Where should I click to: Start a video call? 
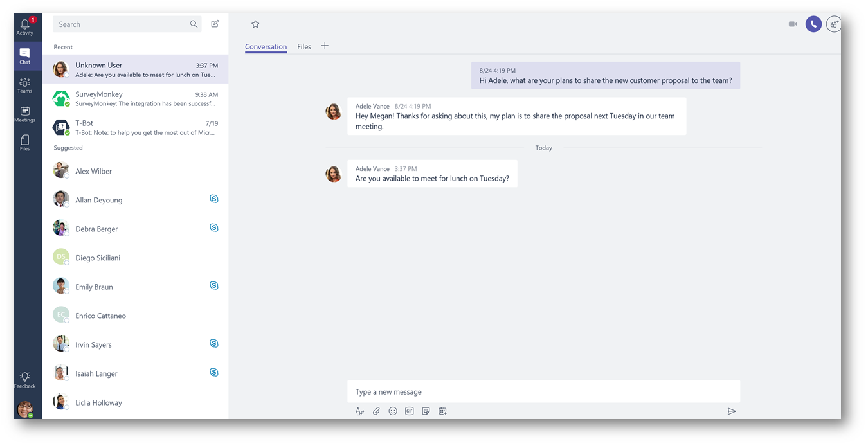pyautogui.click(x=793, y=24)
